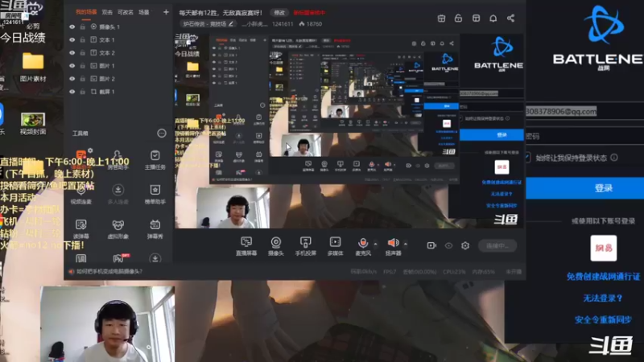Edit the 炉石传说 category selector
The width and height of the screenshot is (644, 362).
208,24
